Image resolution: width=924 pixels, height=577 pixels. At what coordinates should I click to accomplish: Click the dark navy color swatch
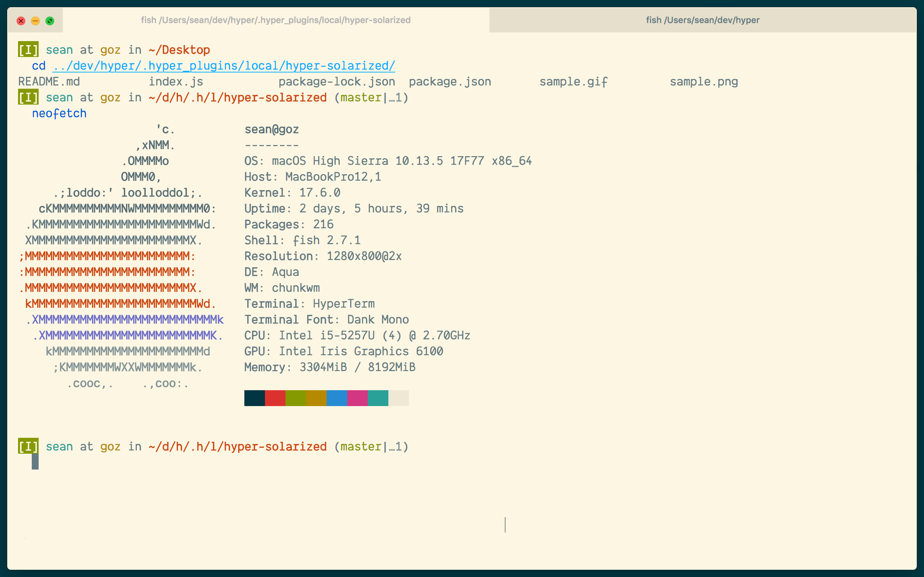(x=254, y=398)
